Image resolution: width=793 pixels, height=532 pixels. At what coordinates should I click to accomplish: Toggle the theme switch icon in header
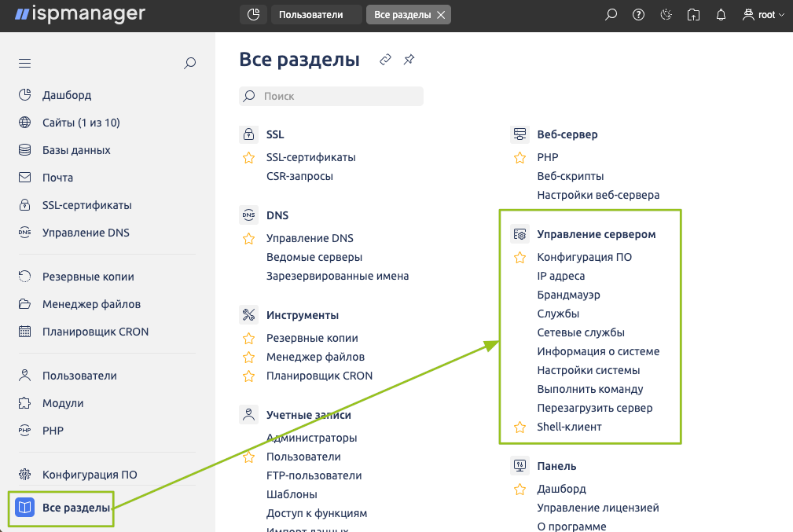click(x=666, y=15)
